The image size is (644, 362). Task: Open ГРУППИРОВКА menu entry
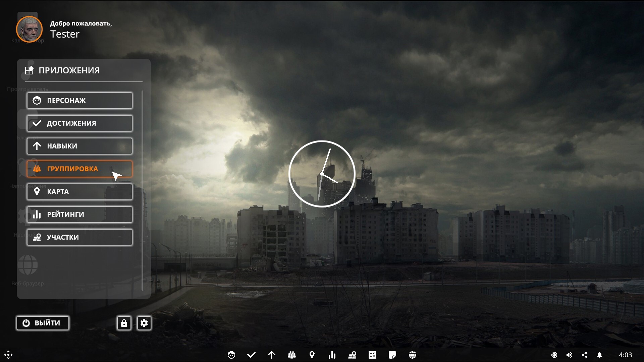click(x=79, y=169)
